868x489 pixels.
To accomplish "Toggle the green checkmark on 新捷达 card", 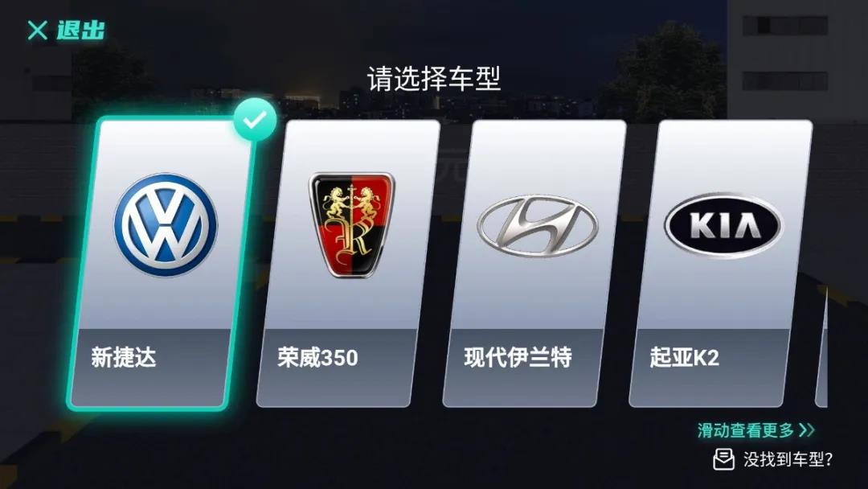I will pos(255,120).
